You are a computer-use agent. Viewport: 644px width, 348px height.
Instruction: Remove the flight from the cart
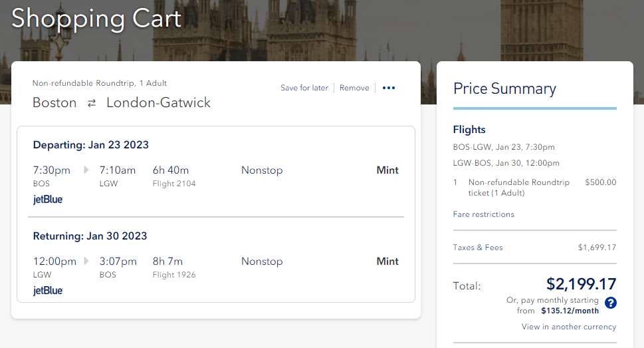354,88
